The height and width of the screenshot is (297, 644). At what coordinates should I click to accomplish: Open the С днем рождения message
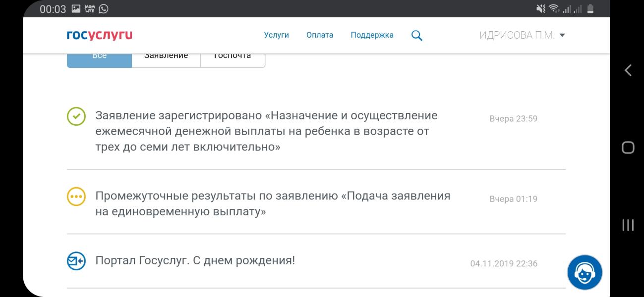pos(316,261)
